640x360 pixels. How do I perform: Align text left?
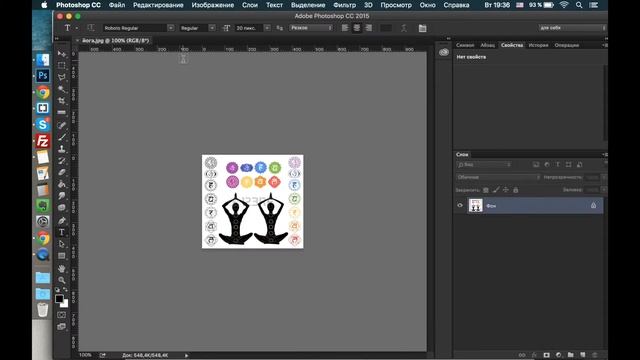click(345, 28)
